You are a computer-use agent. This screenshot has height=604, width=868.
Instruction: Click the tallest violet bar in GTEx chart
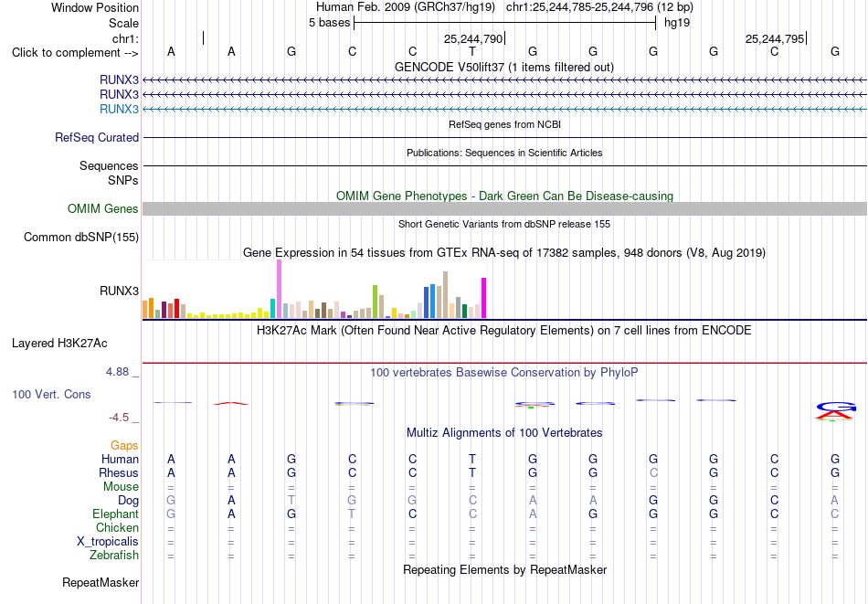[279, 289]
